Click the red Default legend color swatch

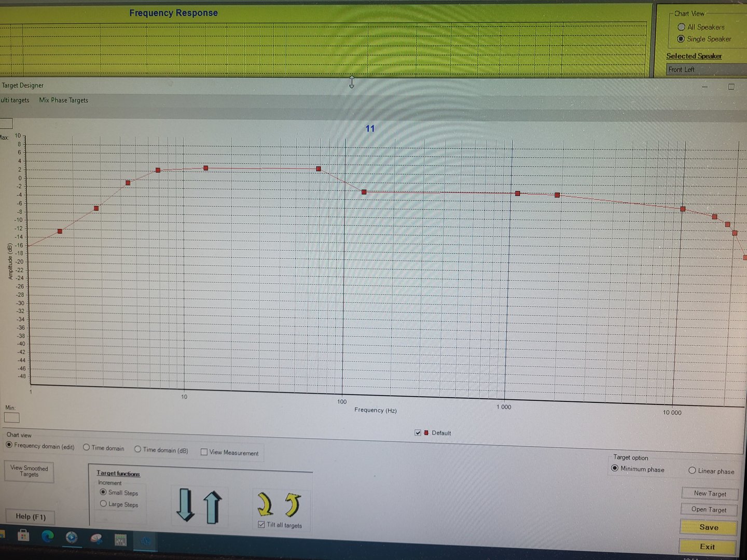[426, 432]
